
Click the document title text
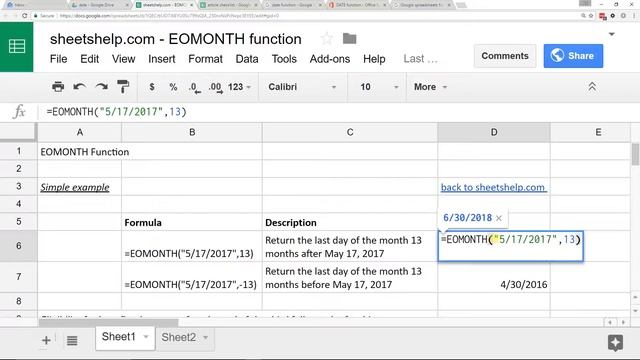pos(176,39)
